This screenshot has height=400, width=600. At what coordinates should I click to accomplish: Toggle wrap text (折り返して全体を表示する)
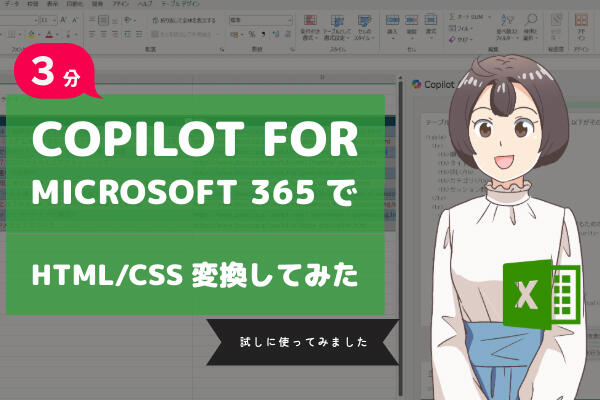tap(184, 20)
